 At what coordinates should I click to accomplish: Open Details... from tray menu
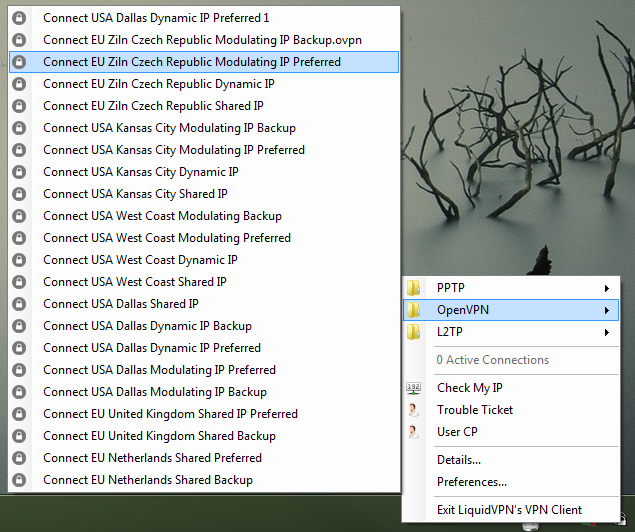[x=511, y=460]
